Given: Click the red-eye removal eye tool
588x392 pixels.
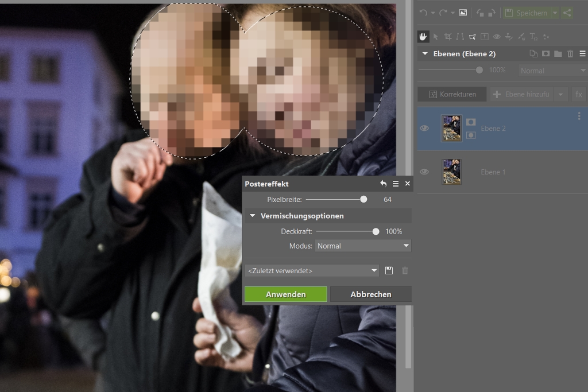Looking at the screenshot, I should coord(497,37).
